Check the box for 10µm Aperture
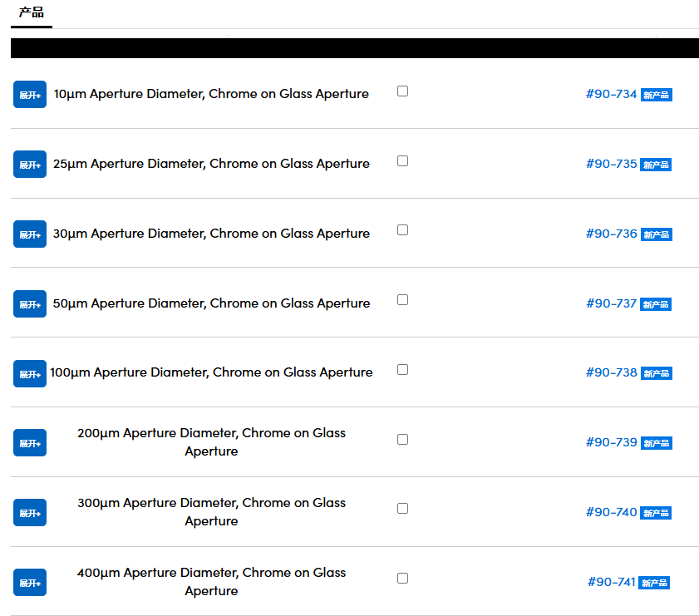The height and width of the screenshot is (616, 699). (x=402, y=91)
